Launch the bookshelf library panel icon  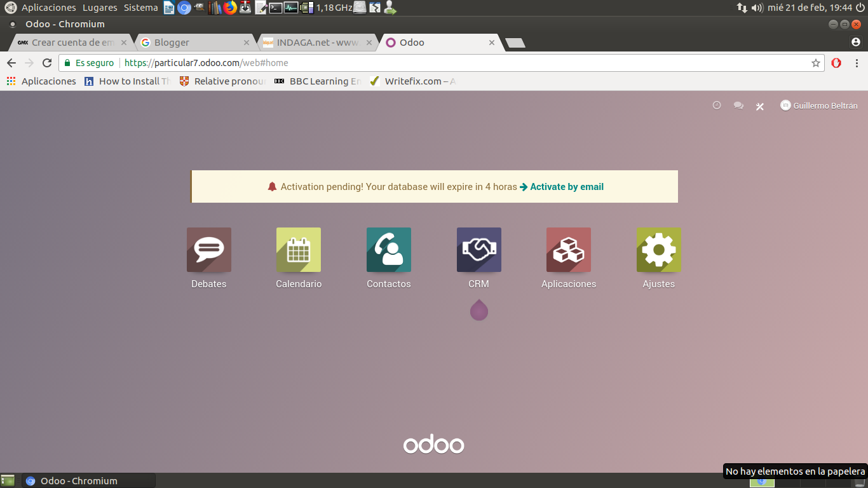215,8
